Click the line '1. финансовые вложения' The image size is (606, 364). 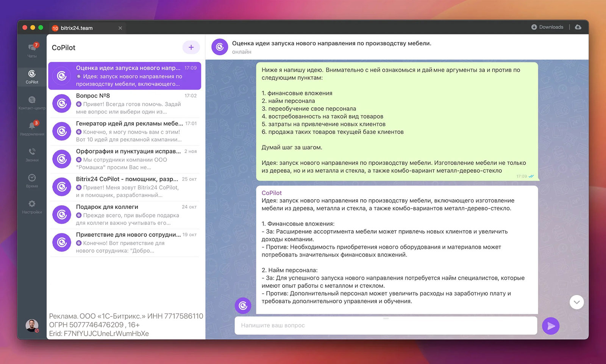[x=297, y=93]
